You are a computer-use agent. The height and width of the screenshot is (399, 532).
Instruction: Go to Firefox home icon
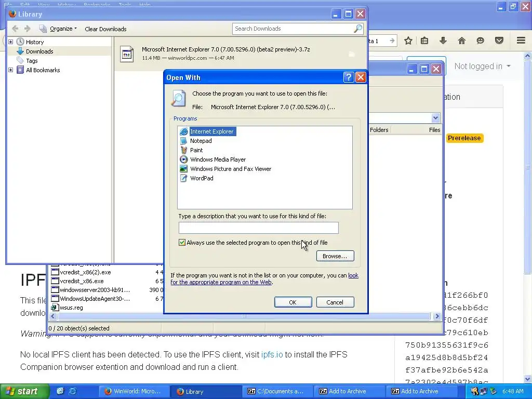pyautogui.click(x=461, y=41)
